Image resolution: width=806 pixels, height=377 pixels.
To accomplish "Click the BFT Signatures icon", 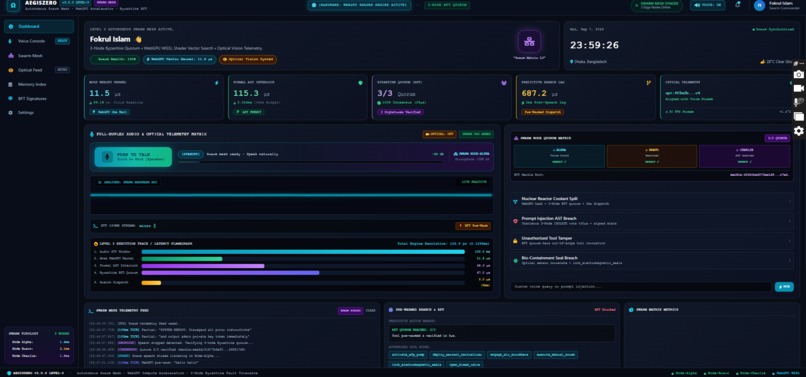I will [x=11, y=98].
